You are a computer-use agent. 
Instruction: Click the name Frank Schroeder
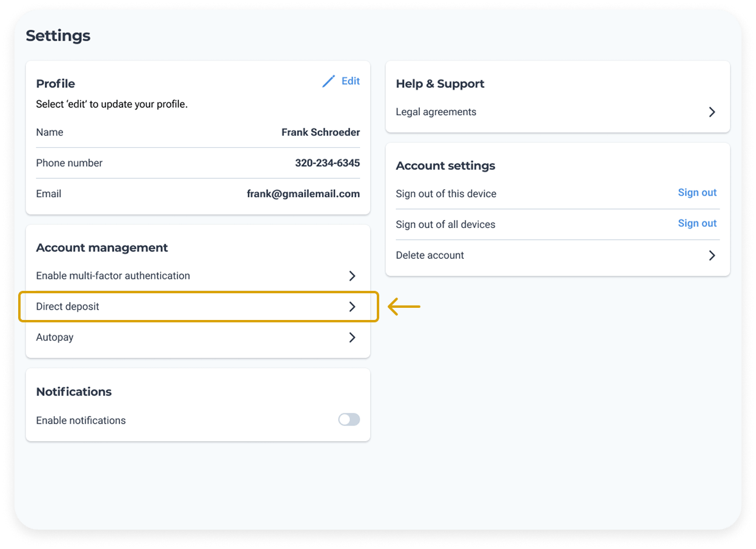tap(320, 132)
